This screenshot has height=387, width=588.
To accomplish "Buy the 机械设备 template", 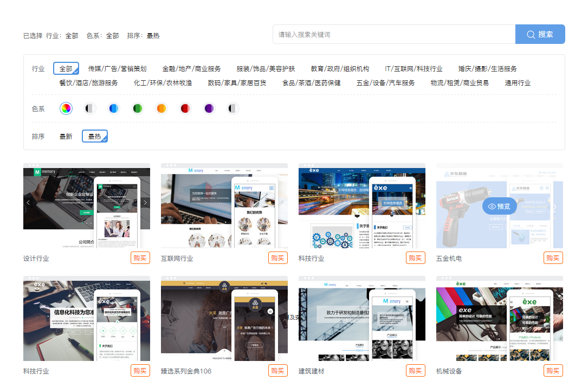I will [553, 371].
